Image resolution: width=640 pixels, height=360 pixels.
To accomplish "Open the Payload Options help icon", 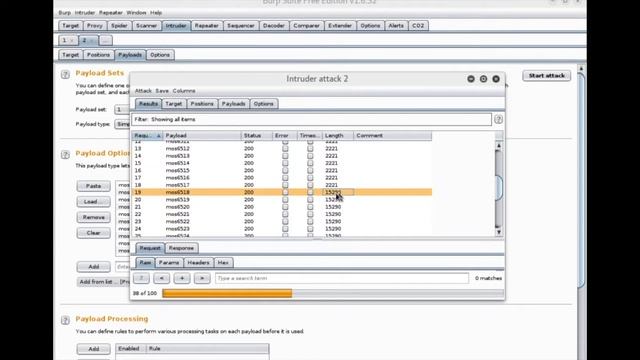I will coord(65,154).
